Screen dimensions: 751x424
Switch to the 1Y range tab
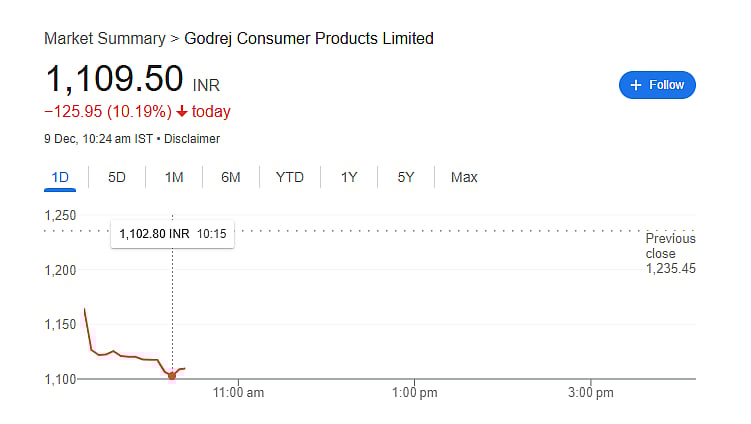coord(349,177)
